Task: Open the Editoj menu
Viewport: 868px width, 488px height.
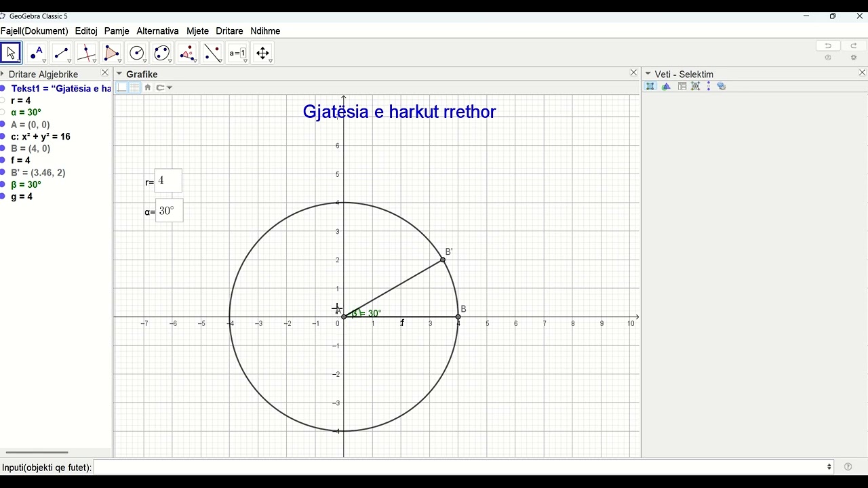Action: [x=87, y=31]
